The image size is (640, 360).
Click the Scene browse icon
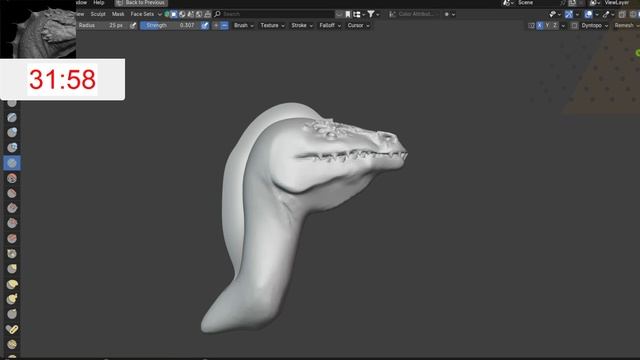click(x=507, y=3)
